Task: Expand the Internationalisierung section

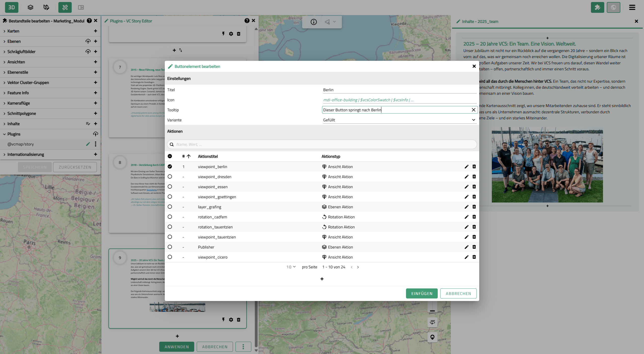Action: 4,155
